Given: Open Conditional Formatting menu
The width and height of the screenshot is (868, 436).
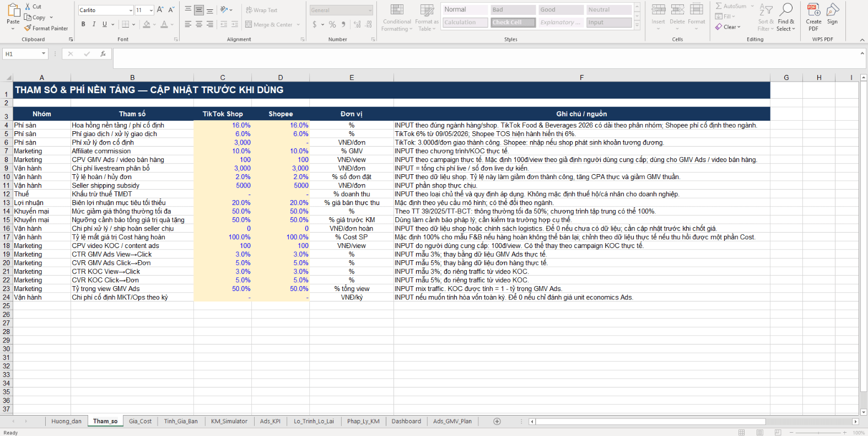Looking at the screenshot, I should coord(397,17).
